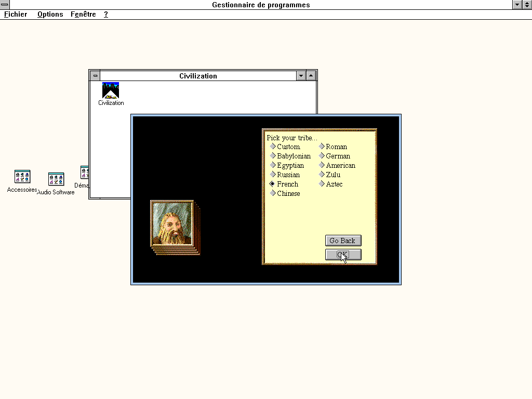
Task: Open Civilization group window control menu
Action: pyautogui.click(x=95, y=76)
